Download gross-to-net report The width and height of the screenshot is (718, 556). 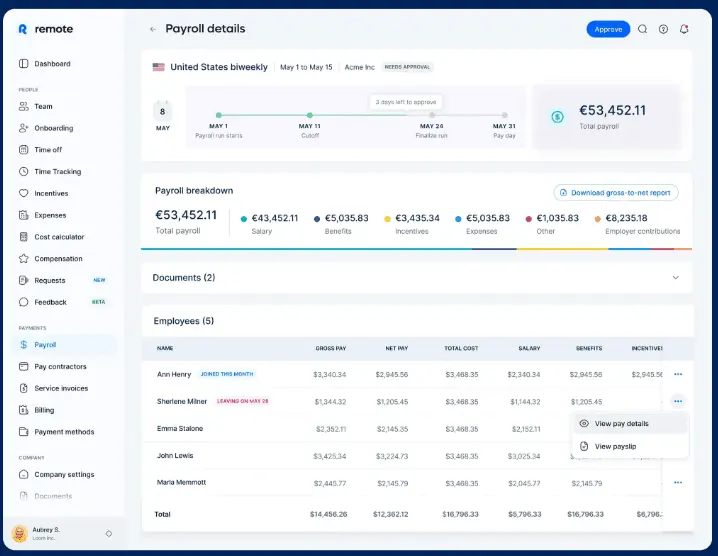pos(616,193)
